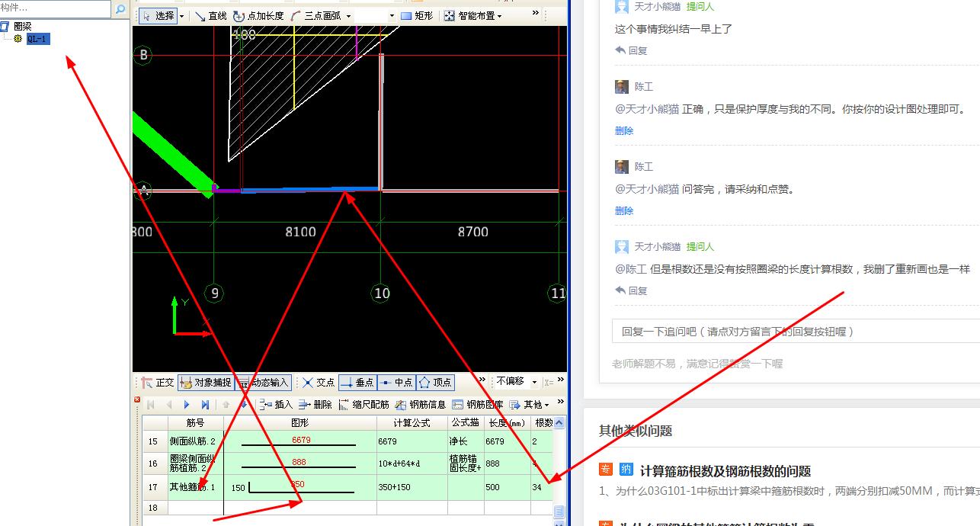Viewport: 980px width, 526px height.
Task: Click the 回复一下追问吧 reply input box
Action: pyautogui.click(x=796, y=332)
